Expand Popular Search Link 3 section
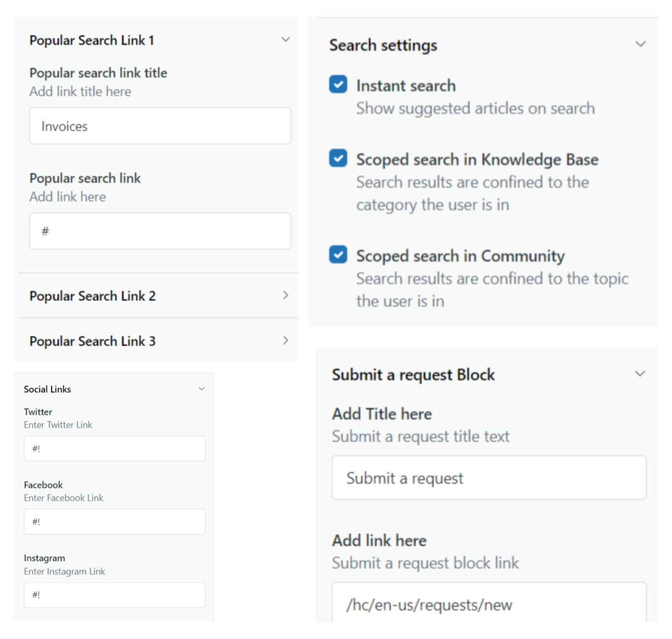This screenshot has width=672, height=639. [285, 341]
